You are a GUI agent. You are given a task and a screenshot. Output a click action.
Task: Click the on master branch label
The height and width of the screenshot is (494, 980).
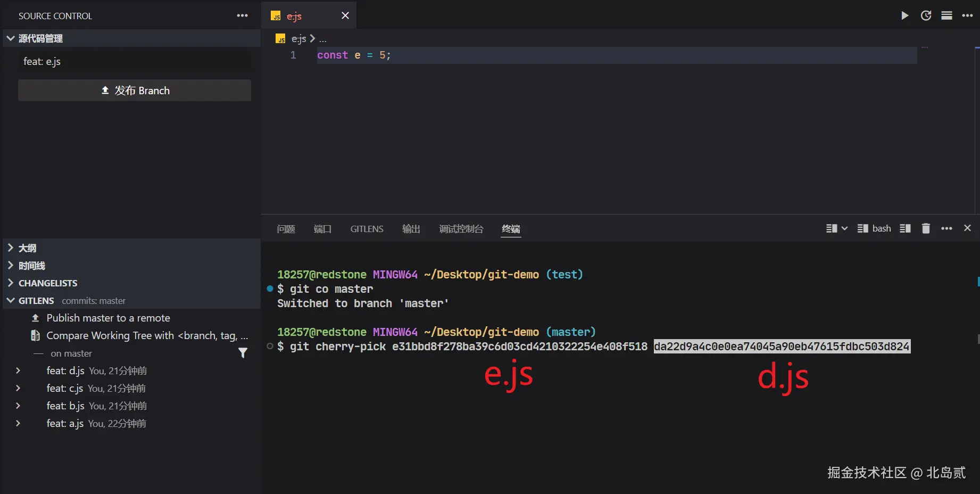(x=71, y=353)
